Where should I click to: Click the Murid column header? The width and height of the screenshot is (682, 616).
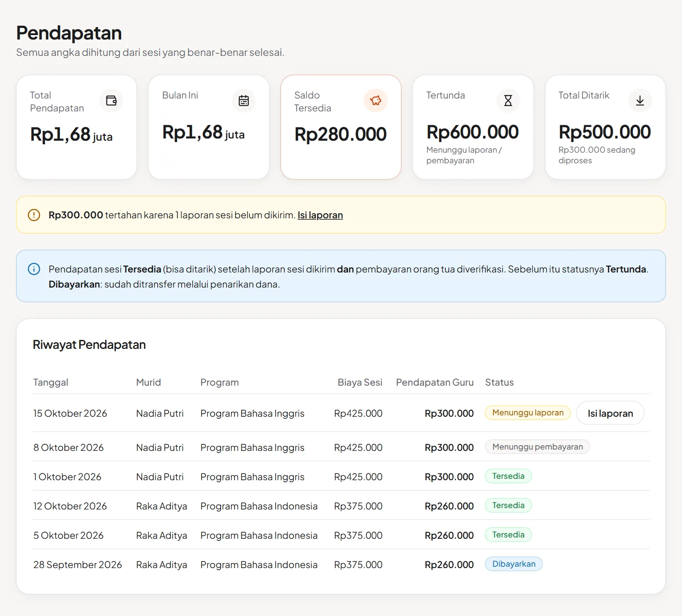click(x=148, y=383)
